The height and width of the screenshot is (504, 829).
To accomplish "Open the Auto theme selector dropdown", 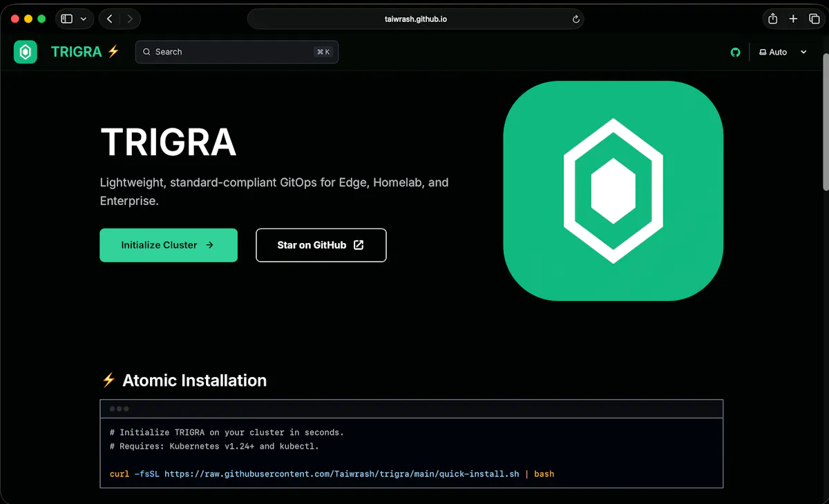I will 783,52.
